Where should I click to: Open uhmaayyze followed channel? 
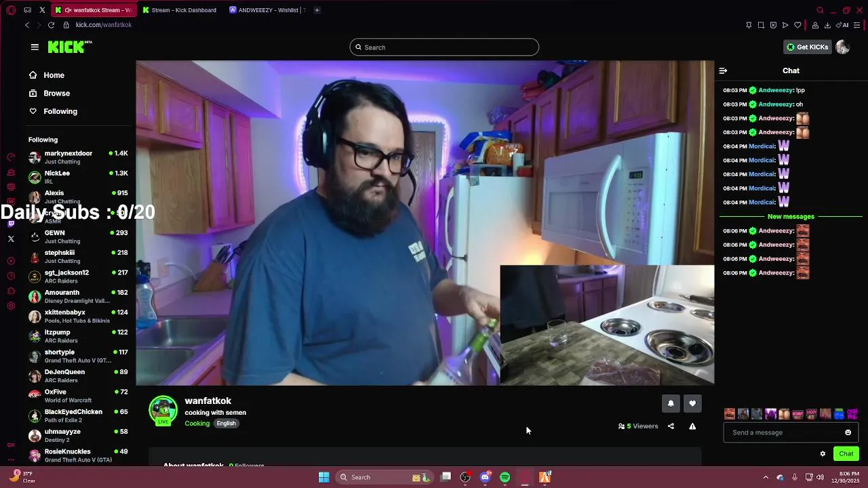point(78,435)
